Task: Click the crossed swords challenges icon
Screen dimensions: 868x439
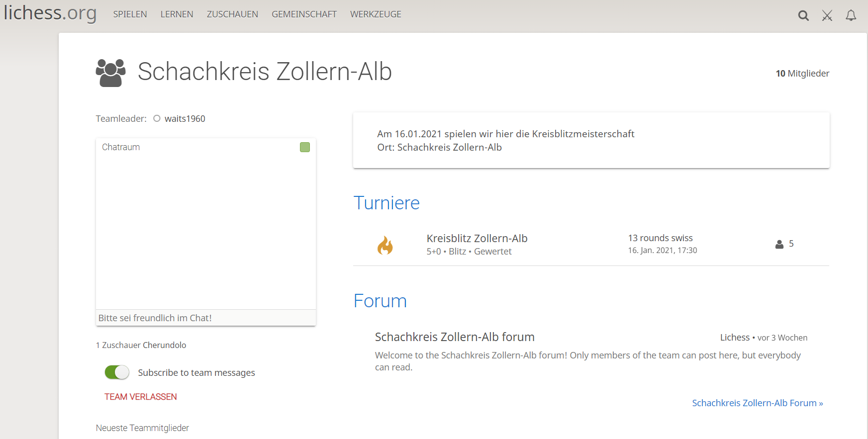Action: 827,15
